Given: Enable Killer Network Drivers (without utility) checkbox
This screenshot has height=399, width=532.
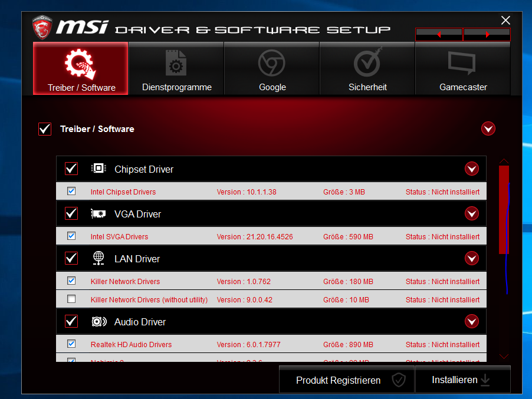Looking at the screenshot, I should tap(71, 299).
